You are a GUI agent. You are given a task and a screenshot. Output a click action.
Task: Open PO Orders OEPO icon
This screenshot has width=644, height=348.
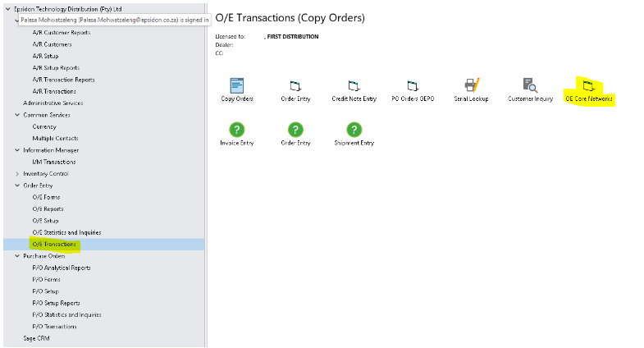pyautogui.click(x=413, y=85)
